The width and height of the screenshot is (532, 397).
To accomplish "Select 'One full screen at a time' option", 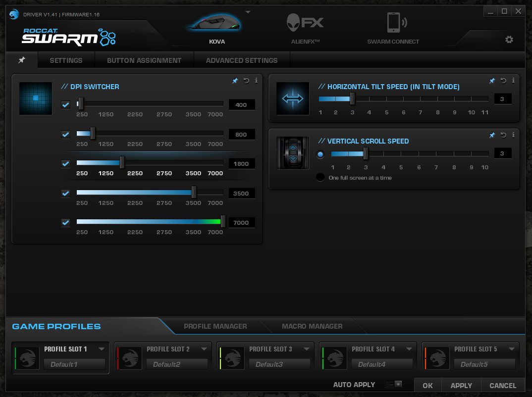I will coord(320,177).
